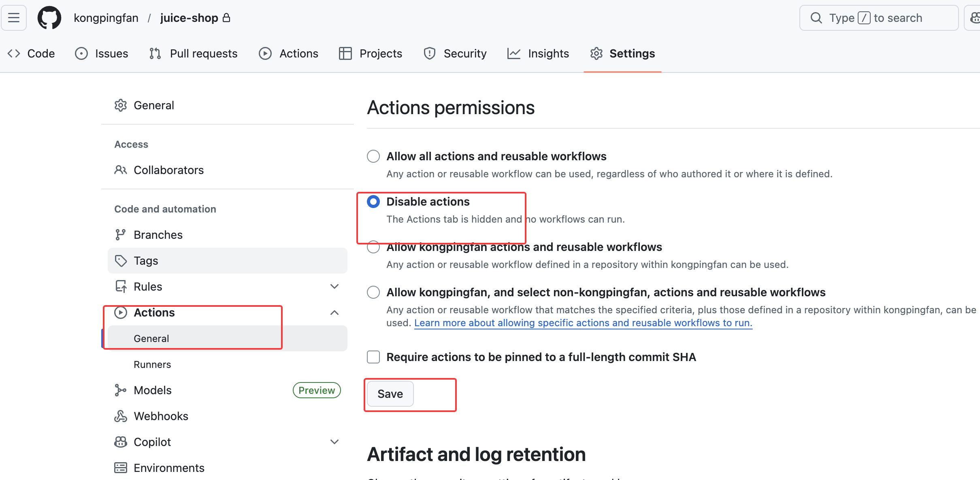Click the Tags icon in sidebar
980x480 pixels.
pyautogui.click(x=120, y=261)
